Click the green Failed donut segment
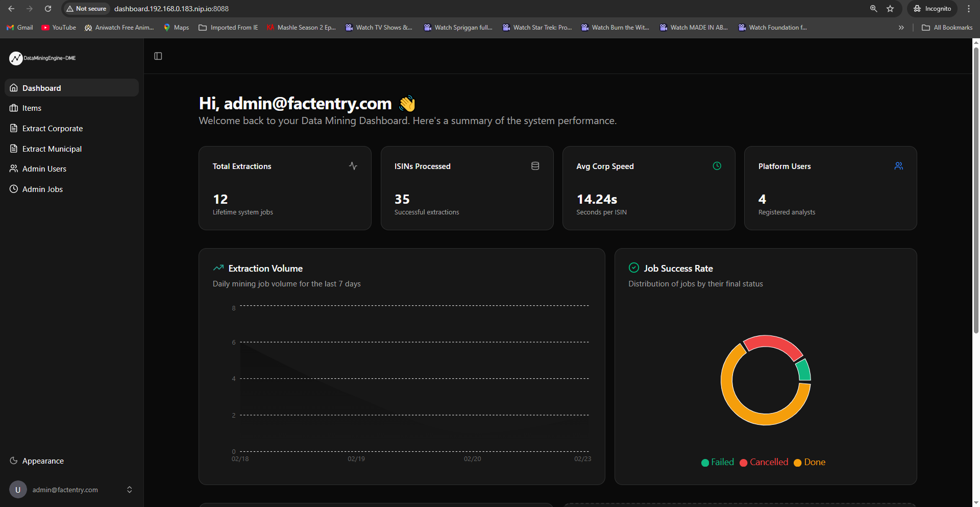 coord(804,370)
